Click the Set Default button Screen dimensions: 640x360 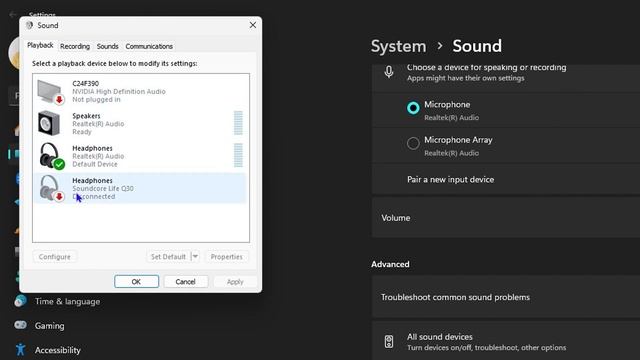coord(168,256)
